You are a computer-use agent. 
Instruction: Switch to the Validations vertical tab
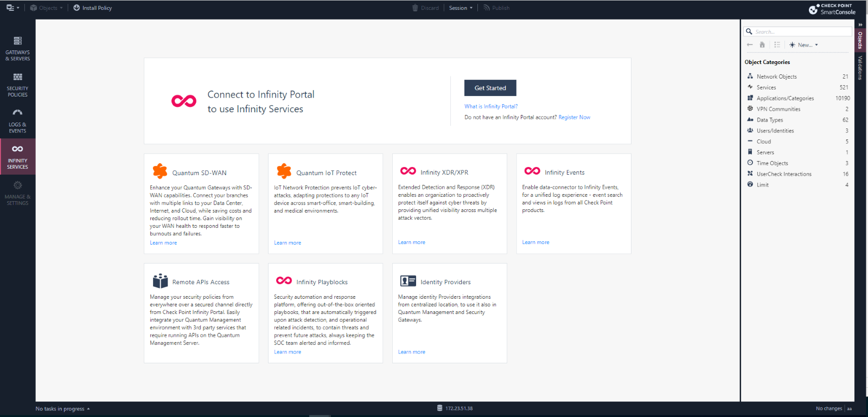860,68
